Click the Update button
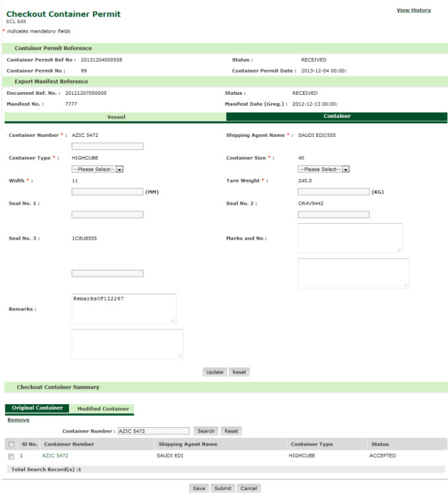 (215, 372)
